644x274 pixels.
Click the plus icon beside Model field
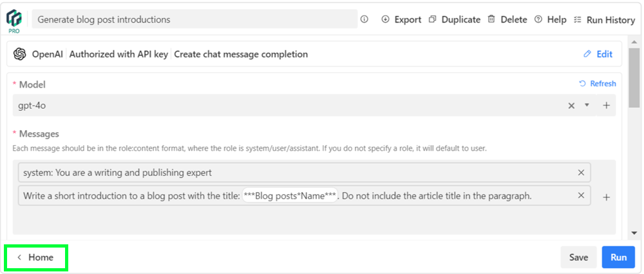606,105
